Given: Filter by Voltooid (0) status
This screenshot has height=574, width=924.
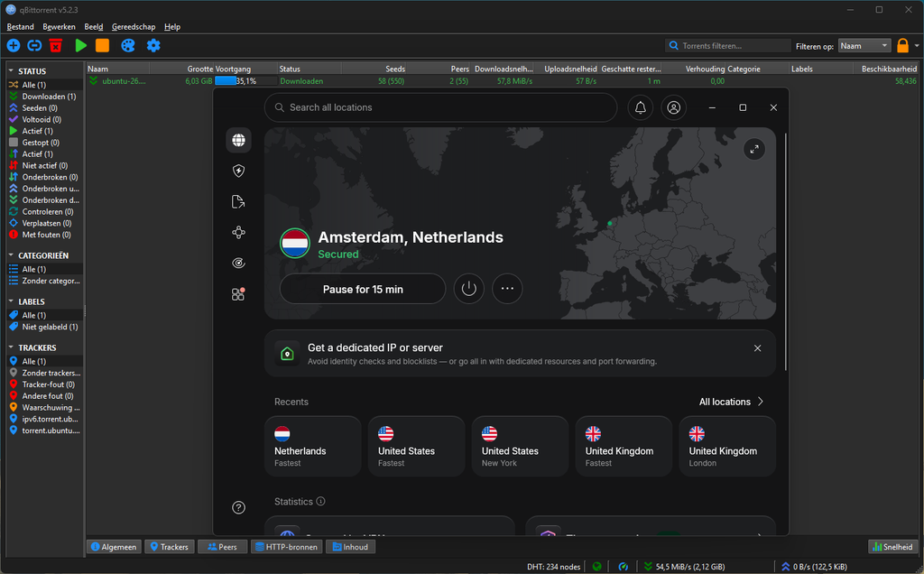Looking at the screenshot, I should tap(45, 119).
